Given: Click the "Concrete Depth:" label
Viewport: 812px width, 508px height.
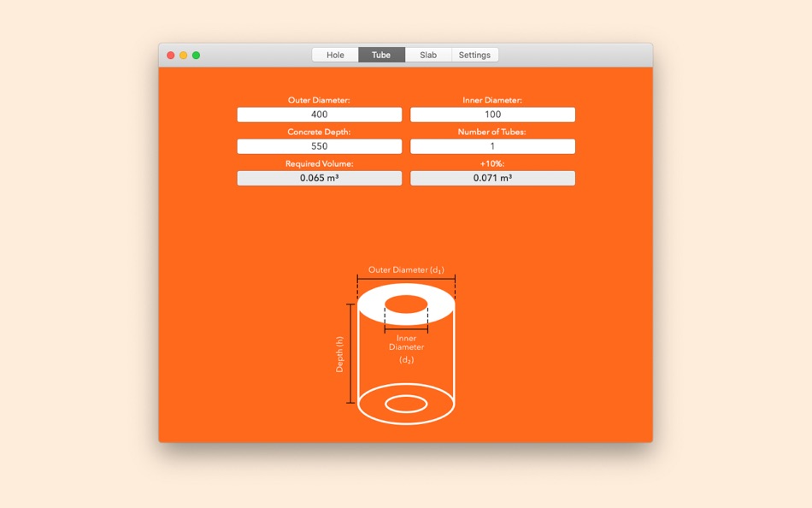Looking at the screenshot, I should 319,132.
